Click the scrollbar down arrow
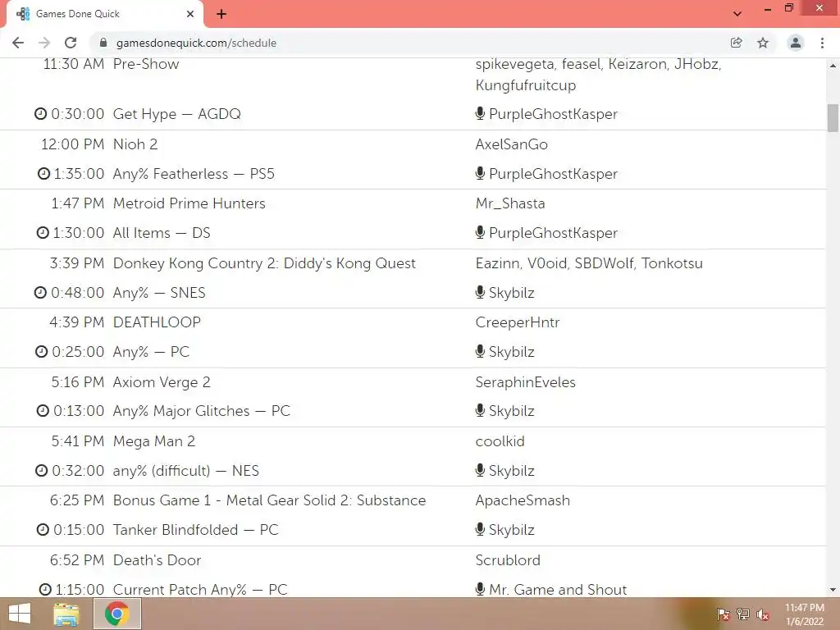Screen dimensions: 840x630 [x=833, y=590]
